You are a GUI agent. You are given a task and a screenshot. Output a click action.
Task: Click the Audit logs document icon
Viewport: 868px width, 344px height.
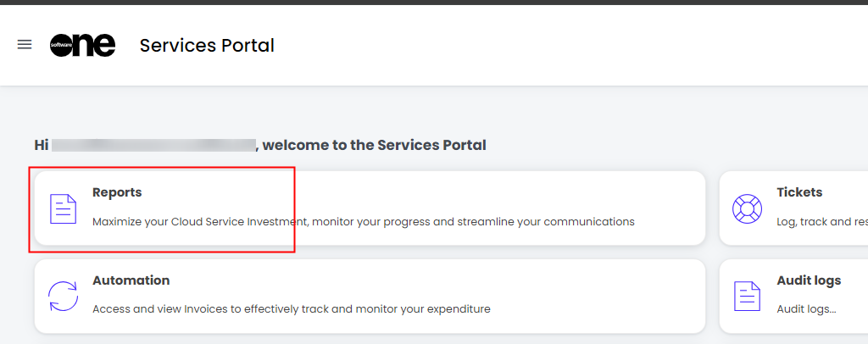(x=747, y=297)
